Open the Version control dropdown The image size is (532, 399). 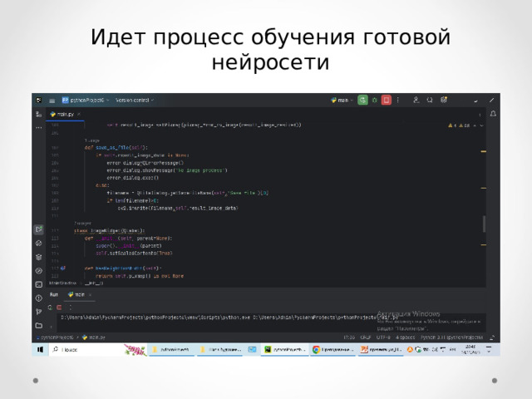point(135,100)
